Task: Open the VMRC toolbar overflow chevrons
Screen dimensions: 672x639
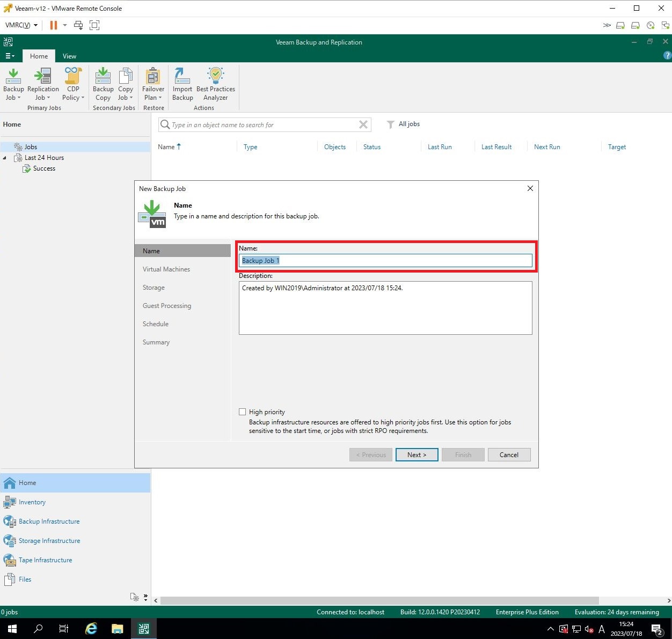Action: [x=607, y=25]
